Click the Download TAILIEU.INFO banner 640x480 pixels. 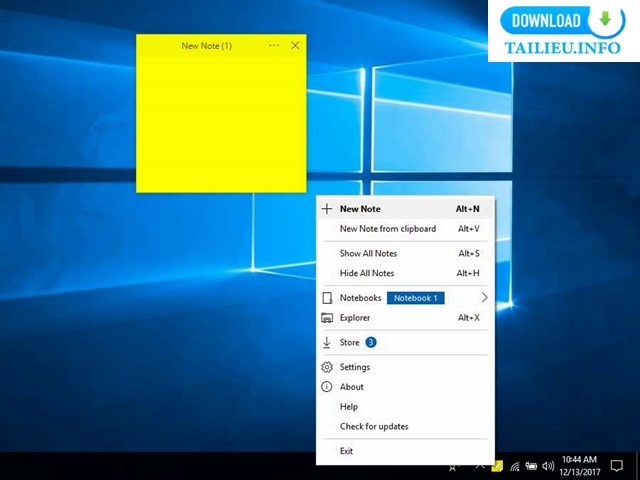(564, 31)
